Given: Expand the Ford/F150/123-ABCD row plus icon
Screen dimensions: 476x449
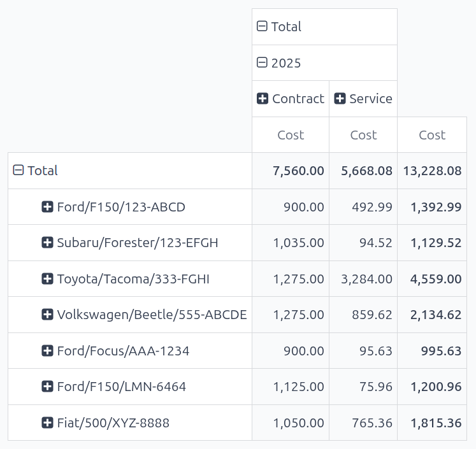Looking at the screenshot, I should point(47,206).
